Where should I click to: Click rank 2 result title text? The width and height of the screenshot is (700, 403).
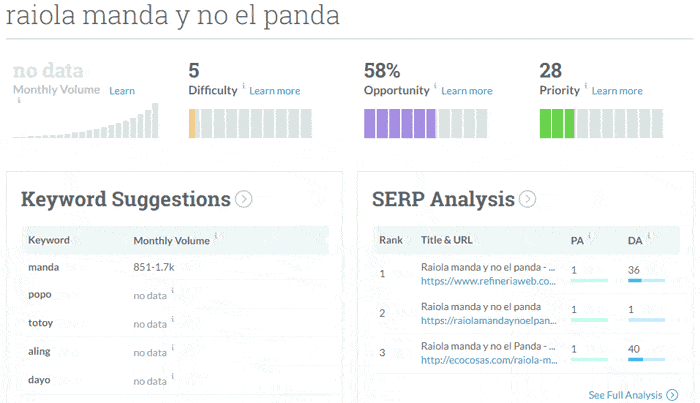coord(481,307)
